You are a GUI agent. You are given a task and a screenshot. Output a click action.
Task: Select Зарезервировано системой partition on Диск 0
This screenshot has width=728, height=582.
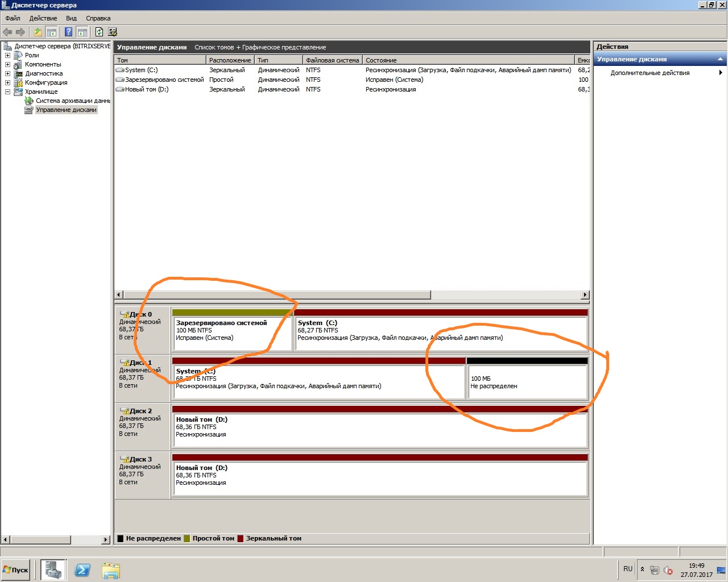[232, 330]
